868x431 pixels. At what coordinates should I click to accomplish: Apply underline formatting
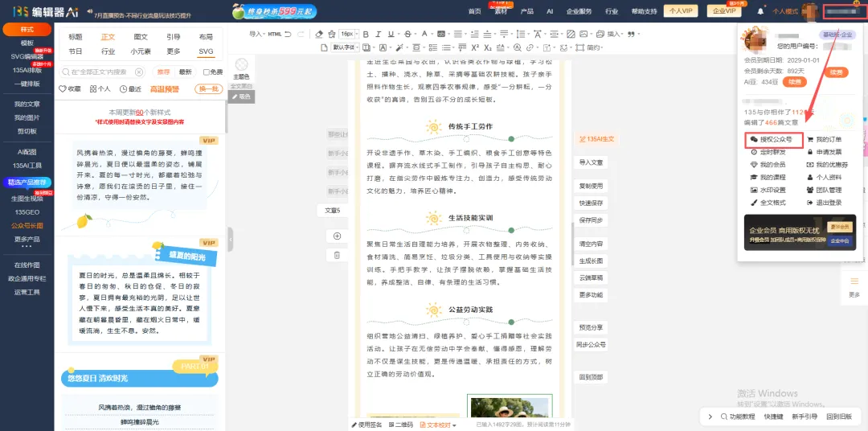point(391,35)
